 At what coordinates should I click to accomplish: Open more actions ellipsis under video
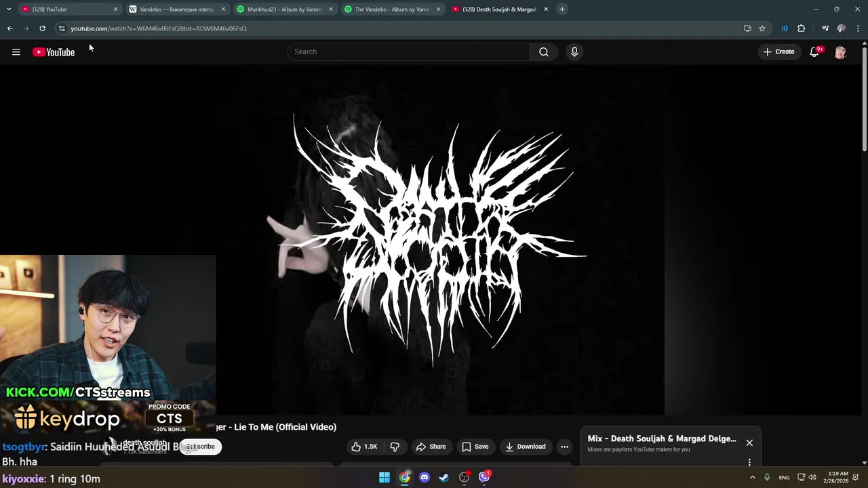coord(564,447)
